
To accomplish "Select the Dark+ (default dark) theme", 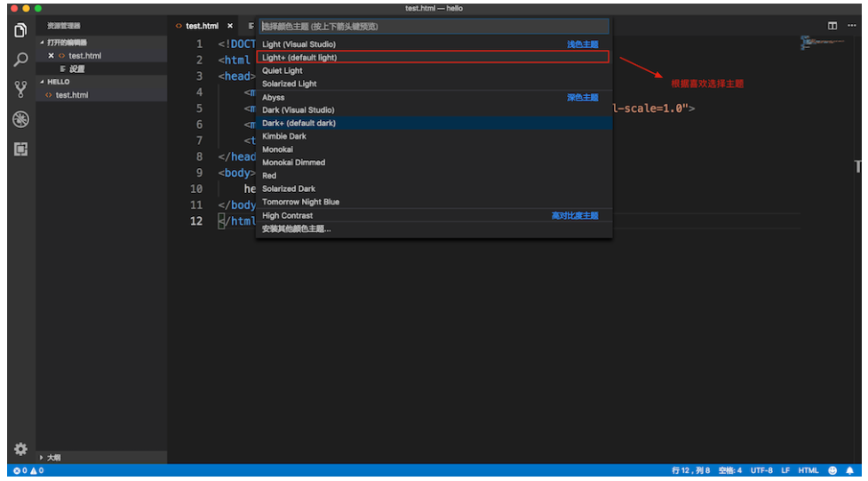I will [x=434, y=123].
